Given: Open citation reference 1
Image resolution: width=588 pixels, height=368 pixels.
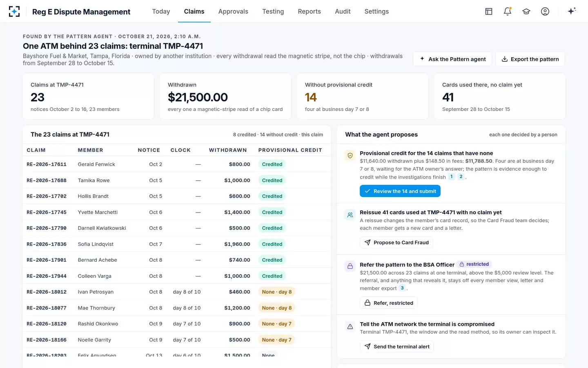Looking at the screenshot, I should pos(452,177).
